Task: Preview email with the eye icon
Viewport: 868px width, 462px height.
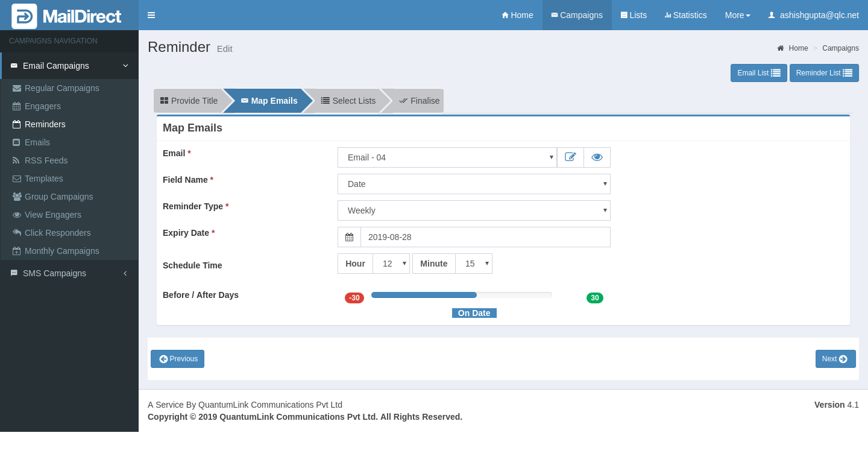Action: click(597, 157)
